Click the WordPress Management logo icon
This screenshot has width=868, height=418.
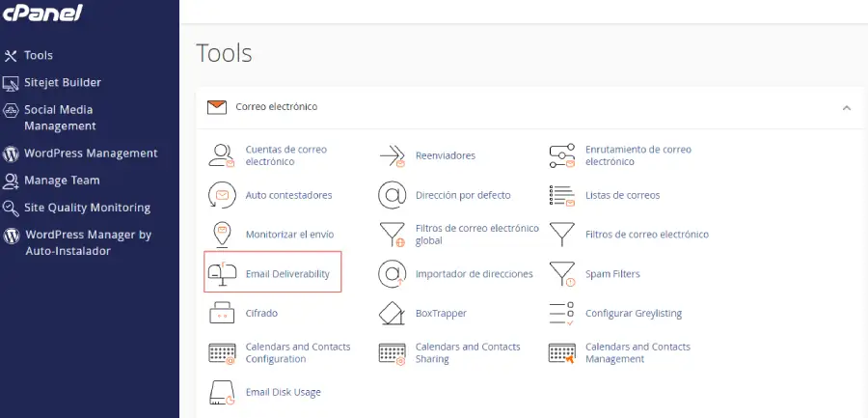coord(11,153)
